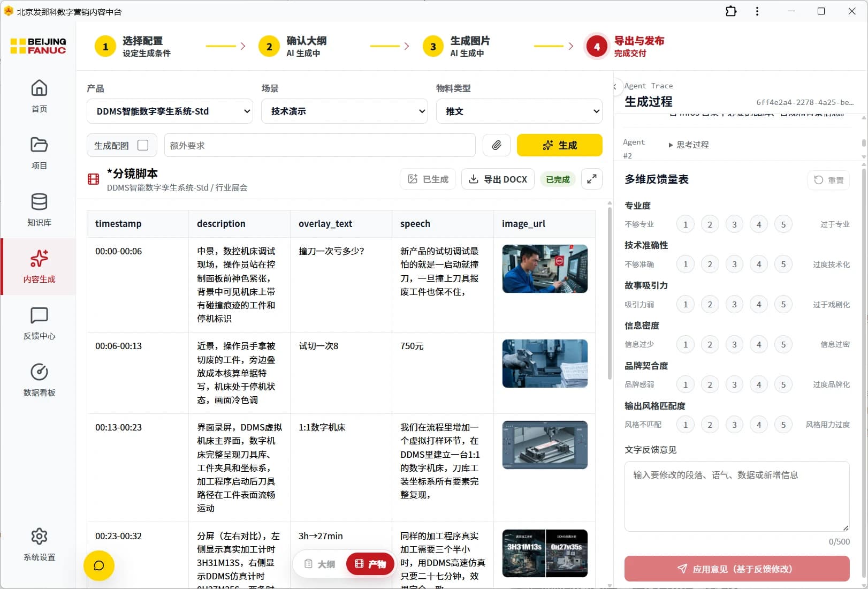Click 应用意见（基于反馈修改）button
The width and height of the screenshot is (868, 589).
pos(737,569)
